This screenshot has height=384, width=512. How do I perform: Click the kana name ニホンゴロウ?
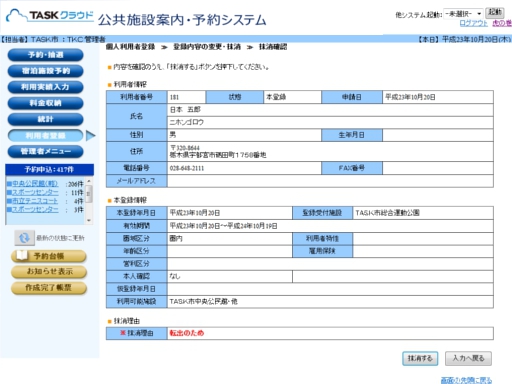coord(186,122)
